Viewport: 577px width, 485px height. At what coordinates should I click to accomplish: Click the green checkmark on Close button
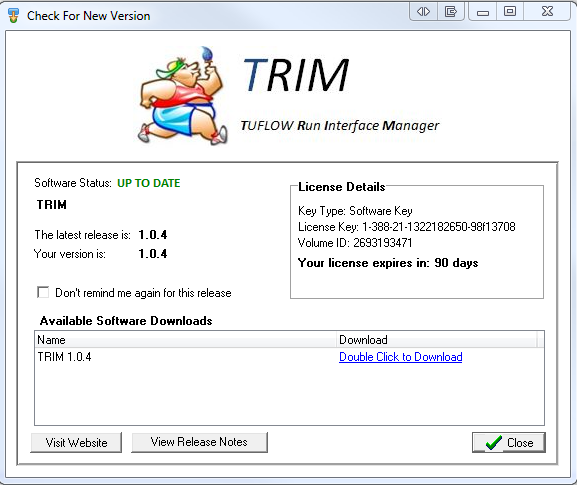tap(493, 443)
